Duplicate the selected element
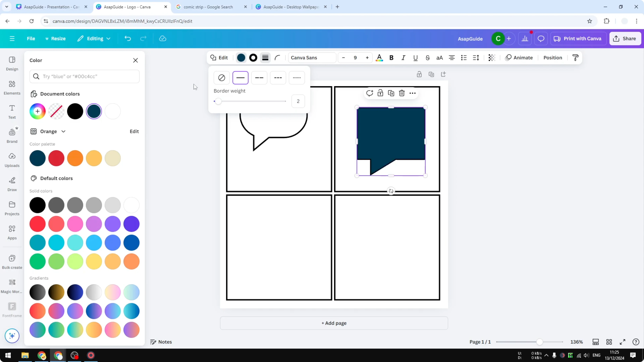 (391, 93)
